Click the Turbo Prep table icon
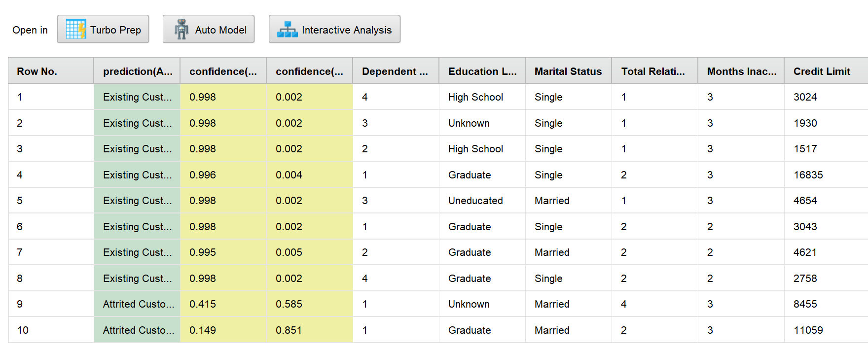This screenshot has width=868, height=350. (76, 30)
